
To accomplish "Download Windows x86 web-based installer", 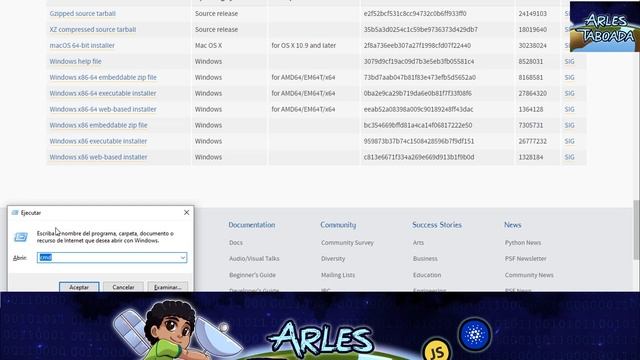I will tap(98, 157).
